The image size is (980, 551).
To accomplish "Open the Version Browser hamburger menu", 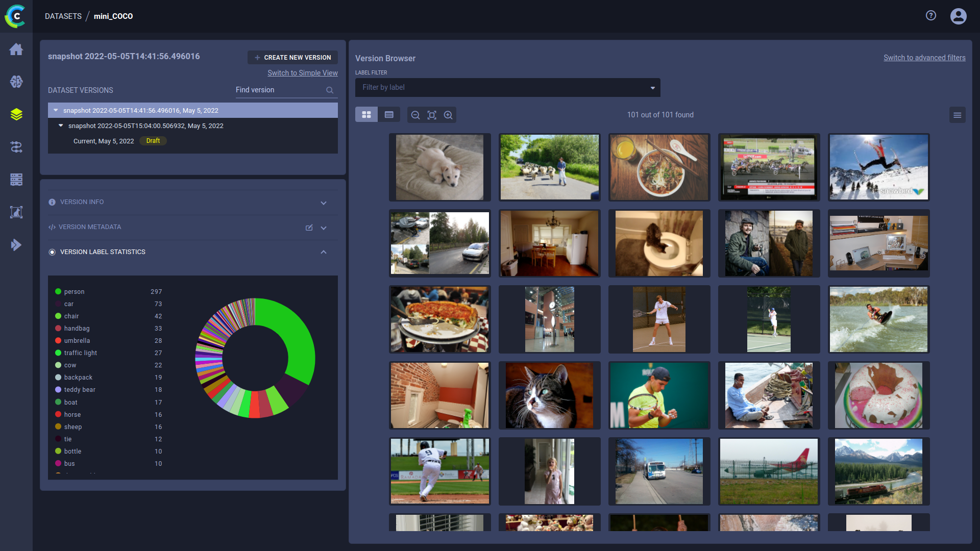I will (x=958, y=115).
